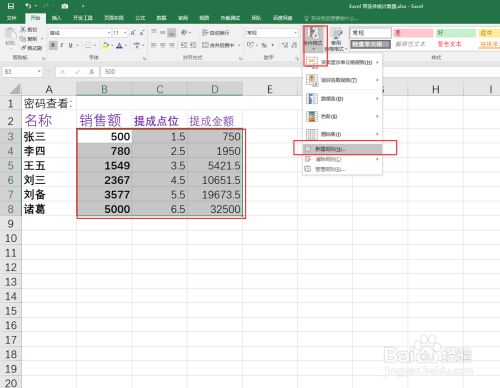Screen dimensions: 500x388
Task: Open the Borders dropdown arrow
Action: (x=94, y=45)
